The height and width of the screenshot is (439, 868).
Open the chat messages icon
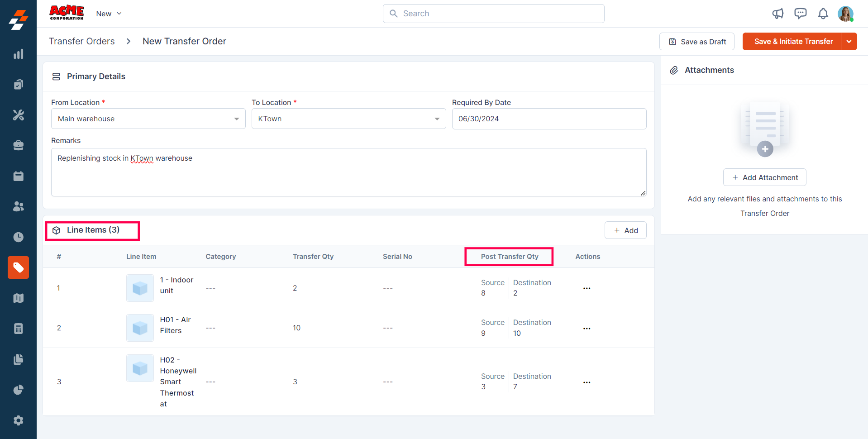(x=800, y=14)
